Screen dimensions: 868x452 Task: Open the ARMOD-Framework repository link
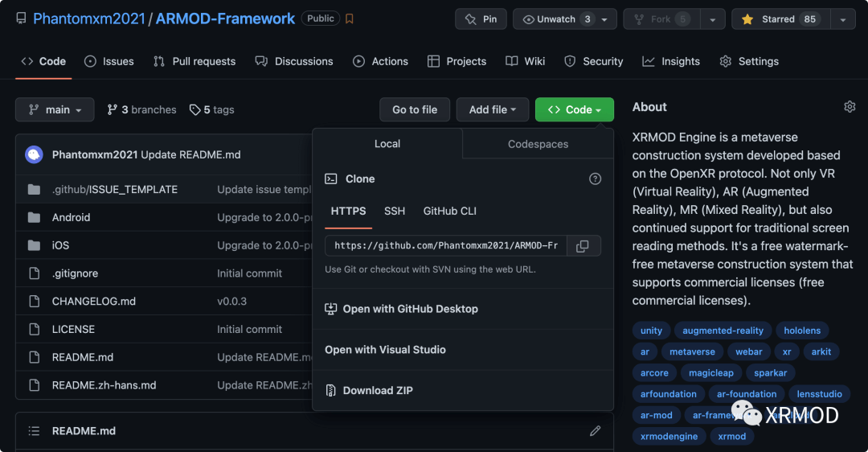pyautogui.click(x=225, y=18)
